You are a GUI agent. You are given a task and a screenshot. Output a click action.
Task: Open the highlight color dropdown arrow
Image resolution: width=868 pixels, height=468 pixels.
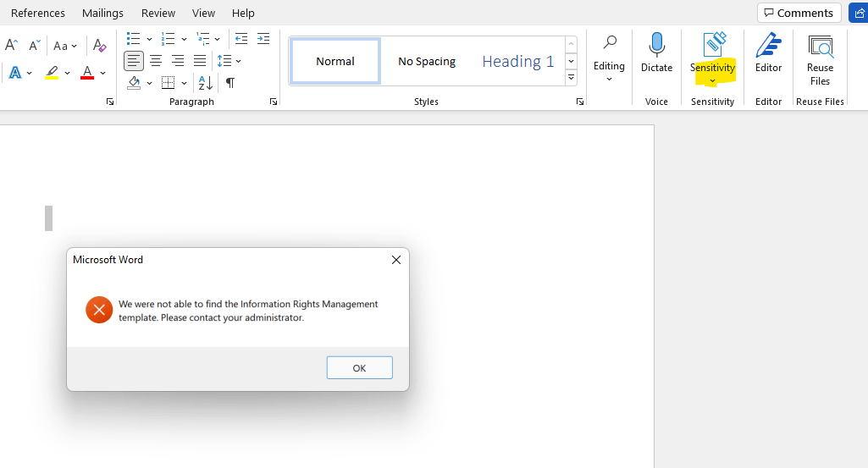point(67,73)
